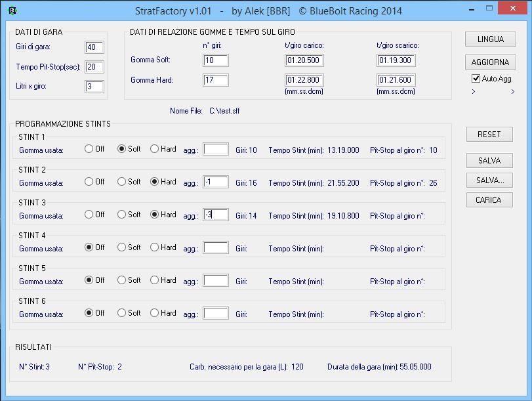Open the LINGUA language button
Screen dimensions: 532x401
pyautogui.click(x=490, y=39)
